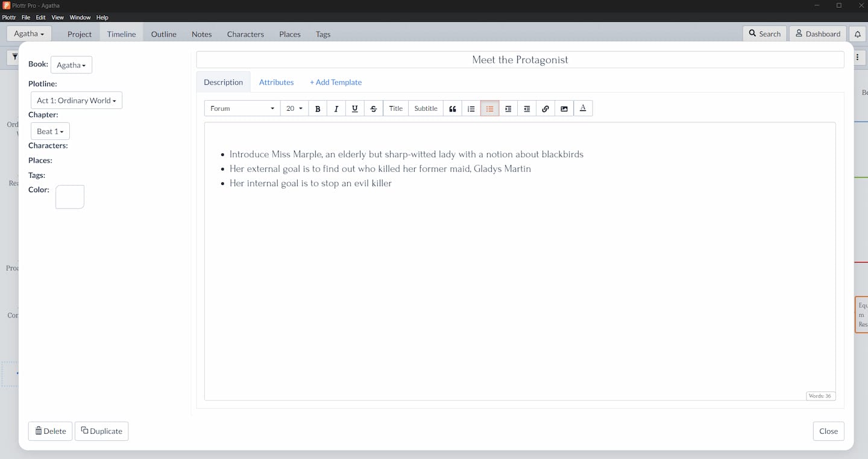868x459 pixels.
Task: Open the notification bell
Action: coord(857,34)
